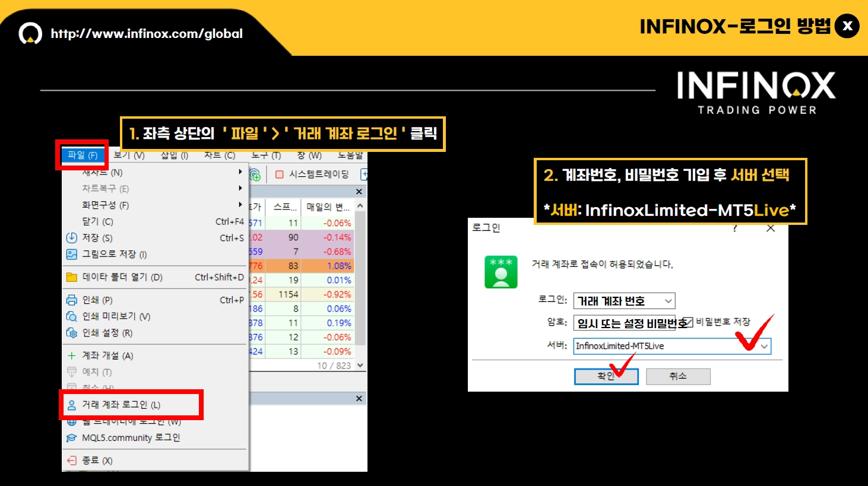Click the 취소 button in login dialog

tap(678, 376)
